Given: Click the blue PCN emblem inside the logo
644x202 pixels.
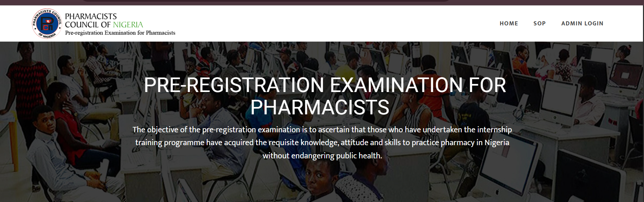Looking at the screenshot, I should pyautogui.click(x=47, y=24).
